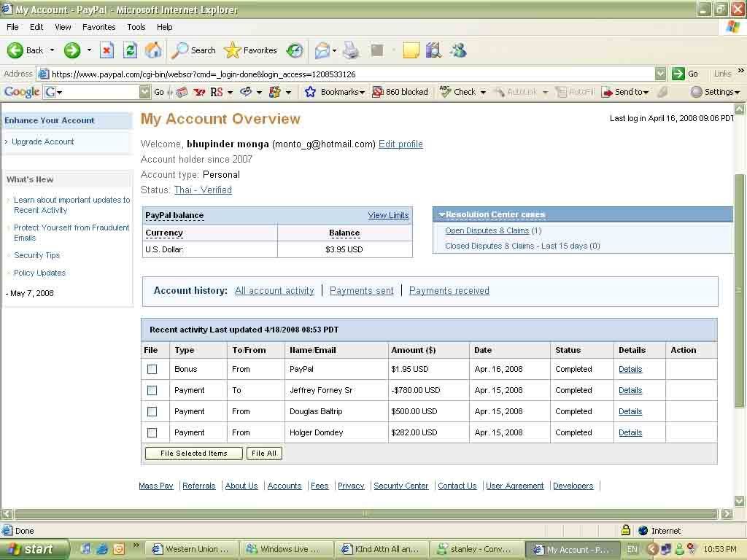Viewport: 747px width, 560px height.
Task: Open the Favorites menu
Action: [98, 27]
